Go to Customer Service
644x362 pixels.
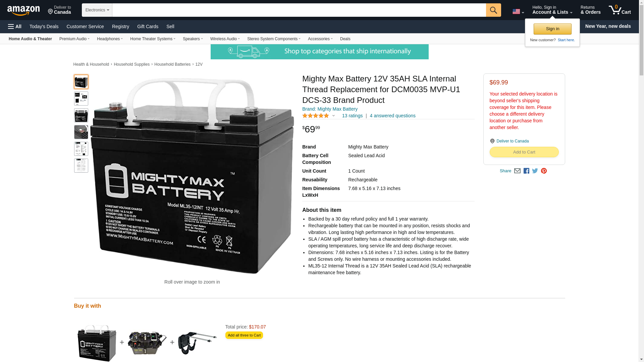click(x=85, y=26)
